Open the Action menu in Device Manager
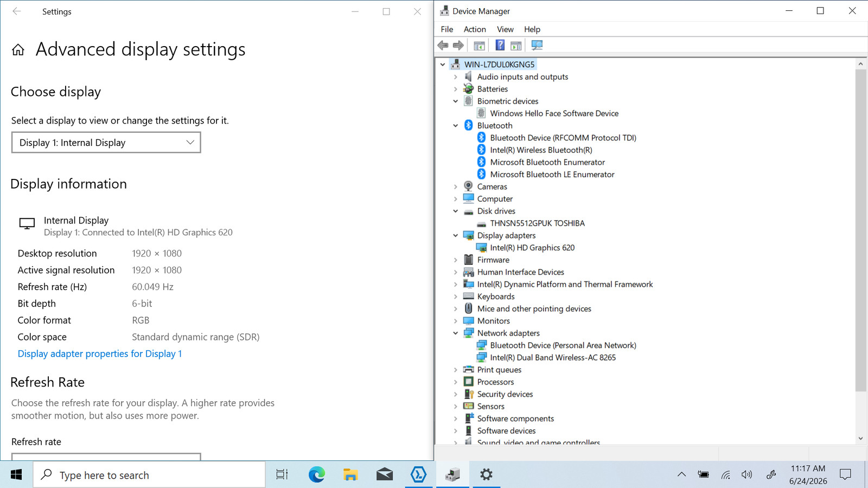Viewport: 868px width, 488px height. pyautogui.click(x=475, y=29)
